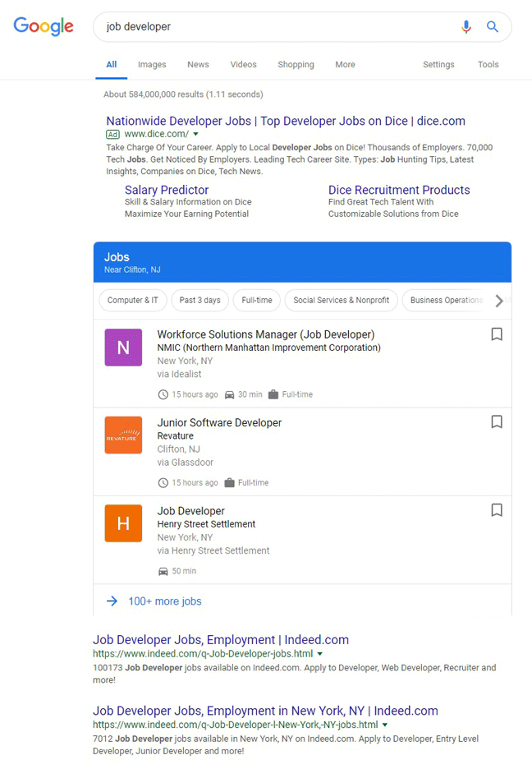
Task: Open Dice Recruitment Products sitelink
Action: pos(399,190)
